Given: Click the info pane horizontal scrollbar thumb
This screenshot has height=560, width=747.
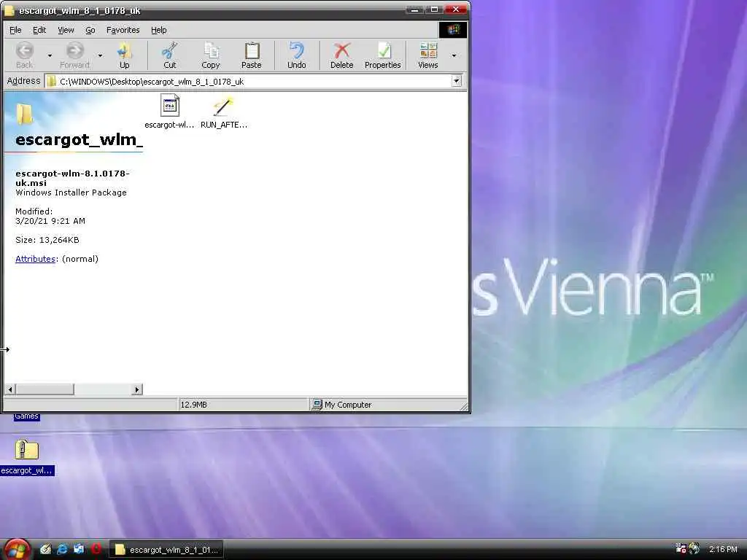Looking at the screenshot, I should point(44,389).
